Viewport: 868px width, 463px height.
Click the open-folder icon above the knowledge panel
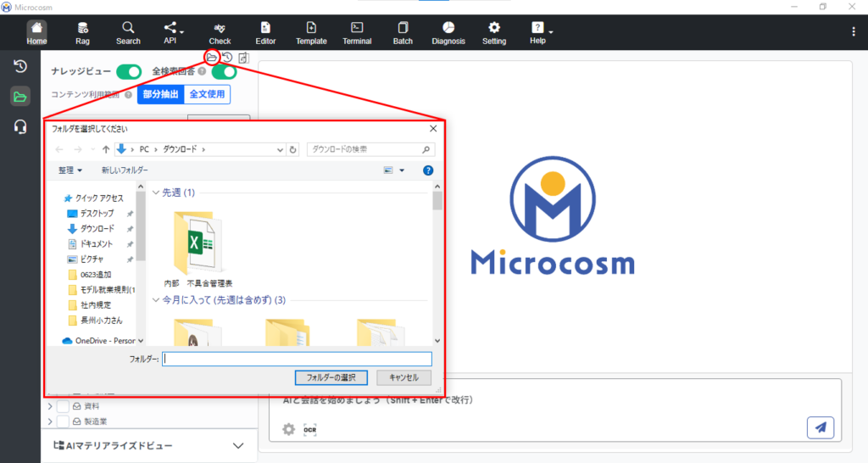tap(211, 57)
